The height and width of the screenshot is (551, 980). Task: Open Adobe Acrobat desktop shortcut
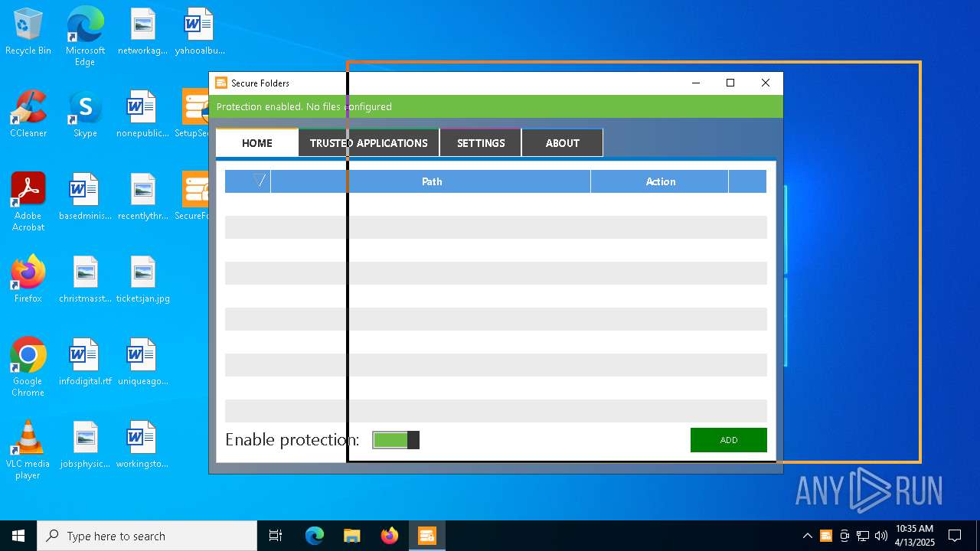coord(28,201)
